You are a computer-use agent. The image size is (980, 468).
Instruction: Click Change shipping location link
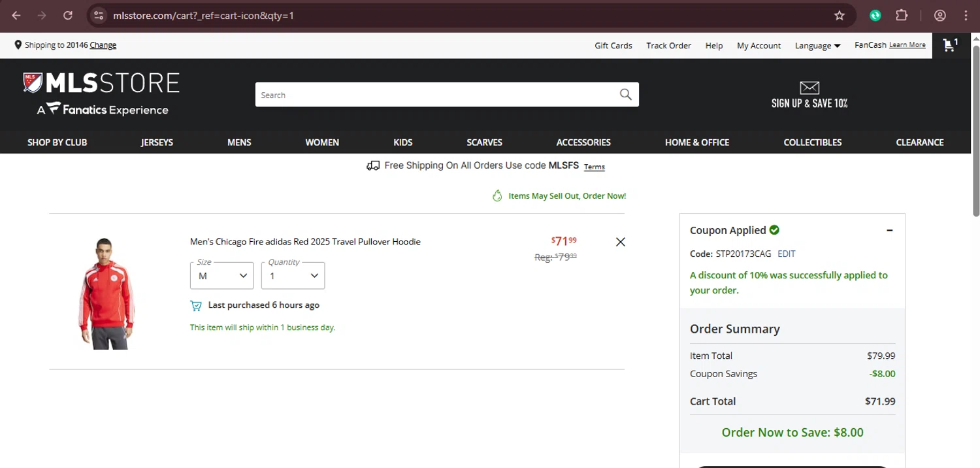pyautogui.click(x=103, y=45)
